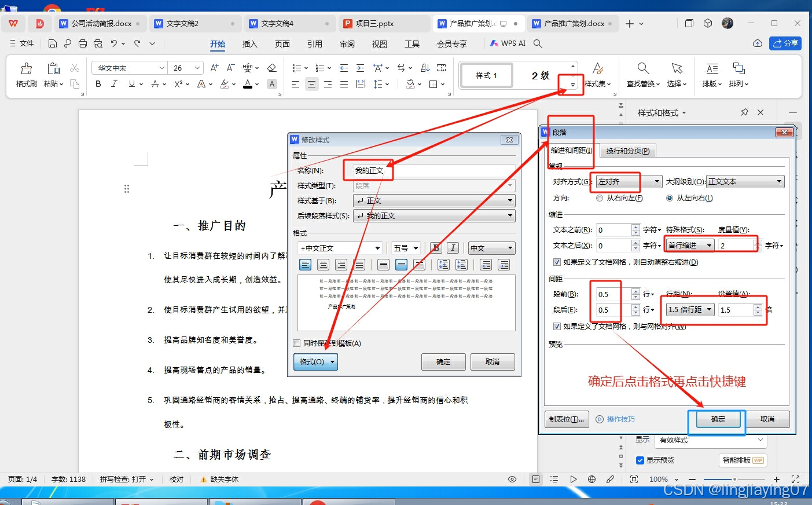Click the eye protection mode icon in status bar
The width and height of the screenshot is (812, 505).
pos(512,479)
